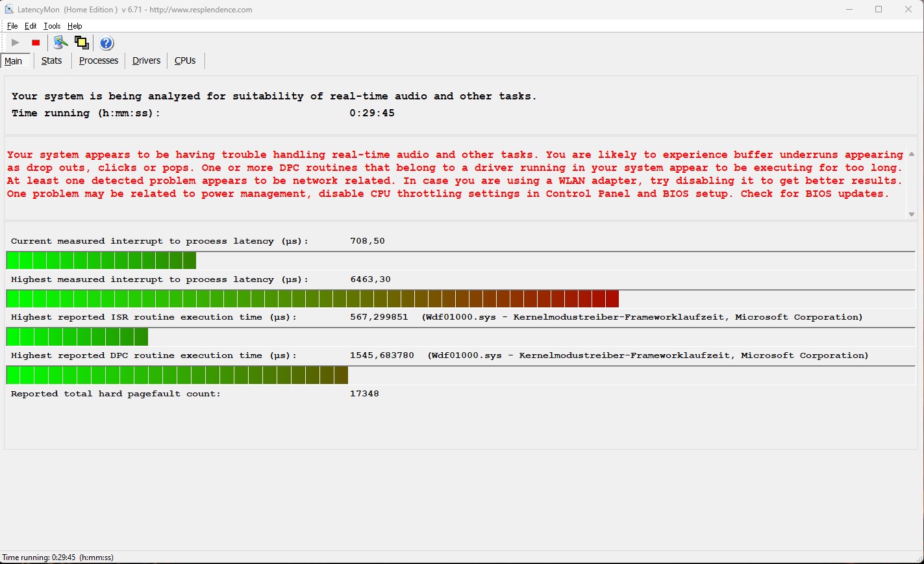Click the 'Highest reported DPC routine execution time' label
Screen dimensions: 924x564
[x=153, y=355]
